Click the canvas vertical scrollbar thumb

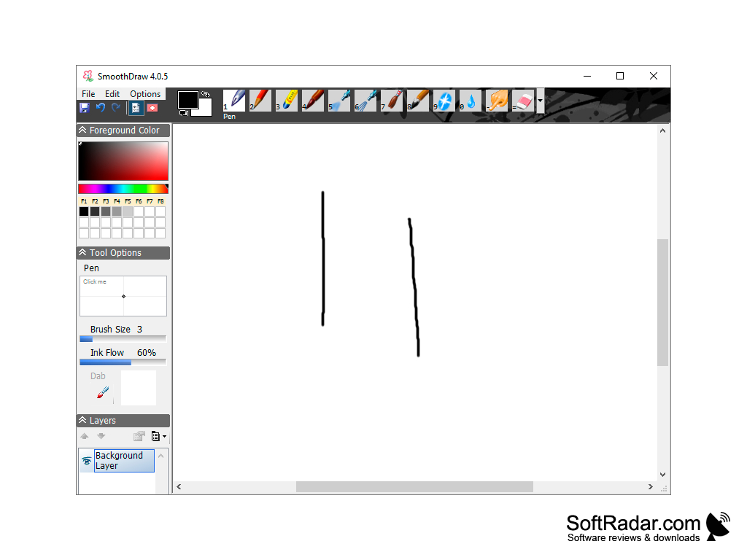[x=662, y=303]
